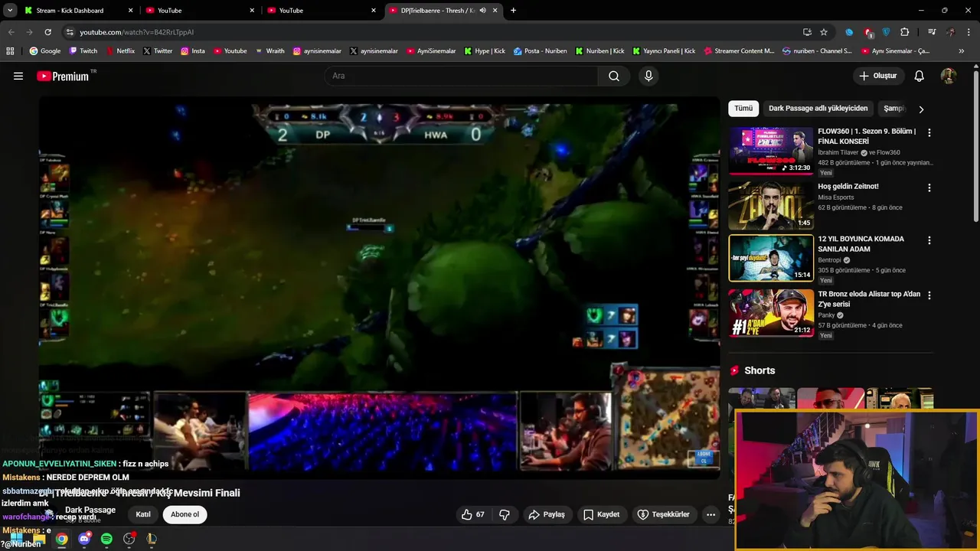Click in the Ara search field
This screenshot has width=980, height=551.
click(461, 76)
